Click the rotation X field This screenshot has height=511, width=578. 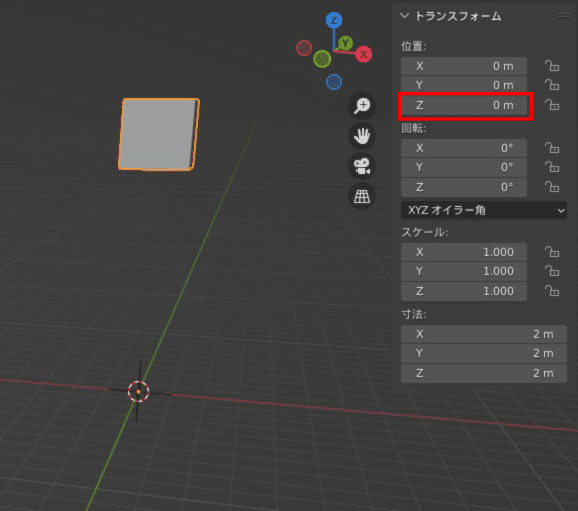464,148
